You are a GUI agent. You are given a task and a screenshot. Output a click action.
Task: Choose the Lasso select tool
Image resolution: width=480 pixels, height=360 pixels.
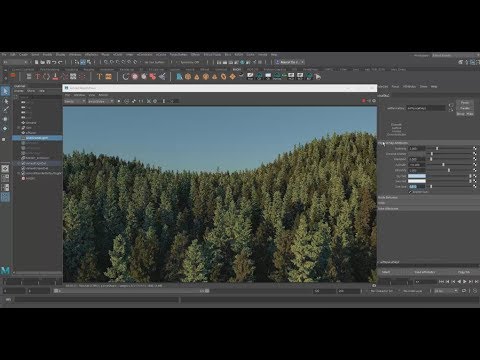point(5,101)
